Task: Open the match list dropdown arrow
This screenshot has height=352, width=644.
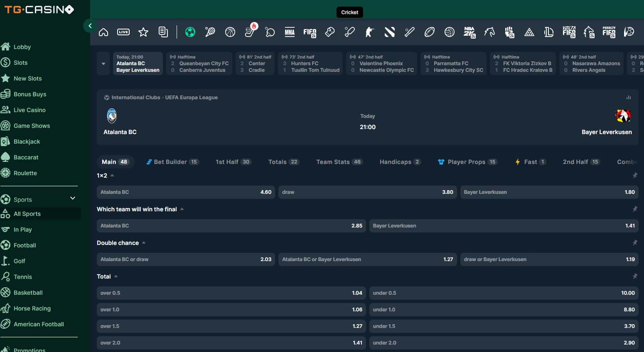Action: click(x=103, y=64)
